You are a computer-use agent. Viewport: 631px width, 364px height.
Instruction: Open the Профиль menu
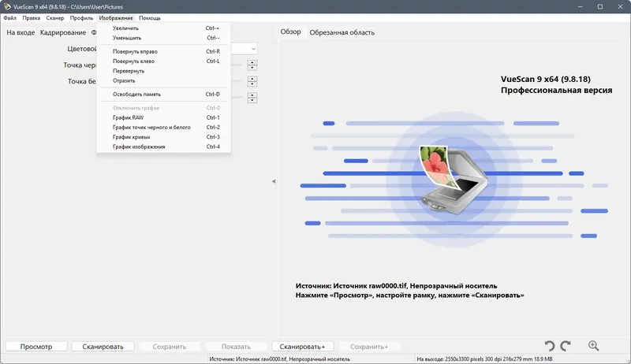click(81, 18)
